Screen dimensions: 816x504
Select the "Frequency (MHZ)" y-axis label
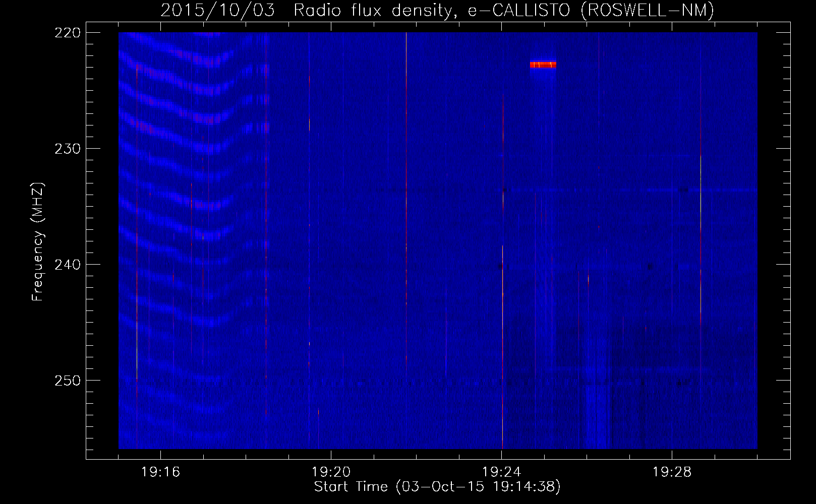point(38,242)
